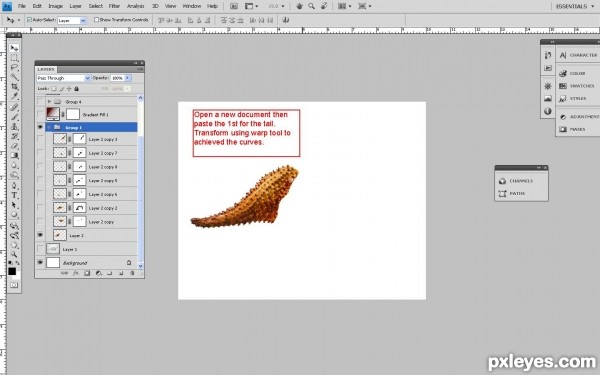This screenshot has height=375, width=600.
Task: Open the Image menu
Action: tap(55, 6)
